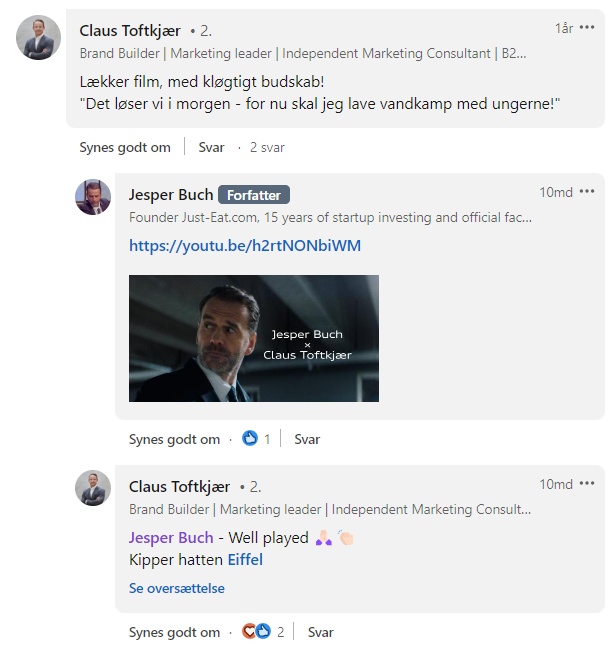View the heart and like reactions on the 'Well played' reply
This screenshot has height=658, width=610.
tap(256, 631)
